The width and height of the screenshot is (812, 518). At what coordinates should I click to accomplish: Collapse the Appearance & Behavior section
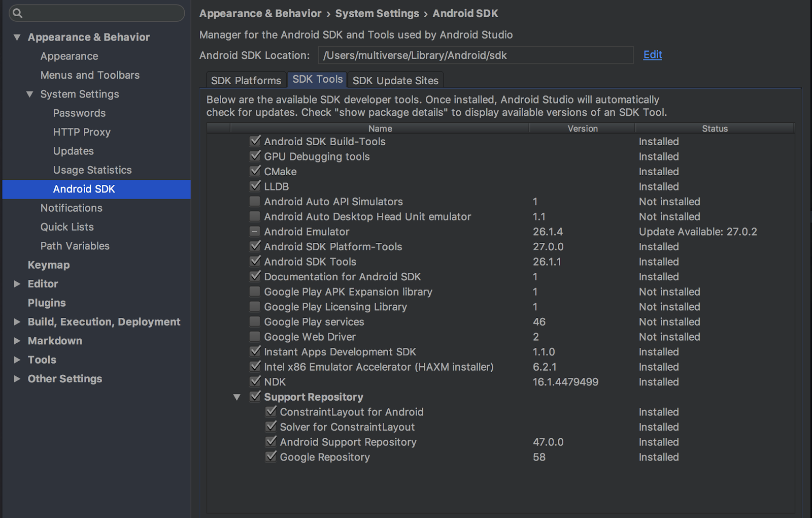[x=17, y=37]
